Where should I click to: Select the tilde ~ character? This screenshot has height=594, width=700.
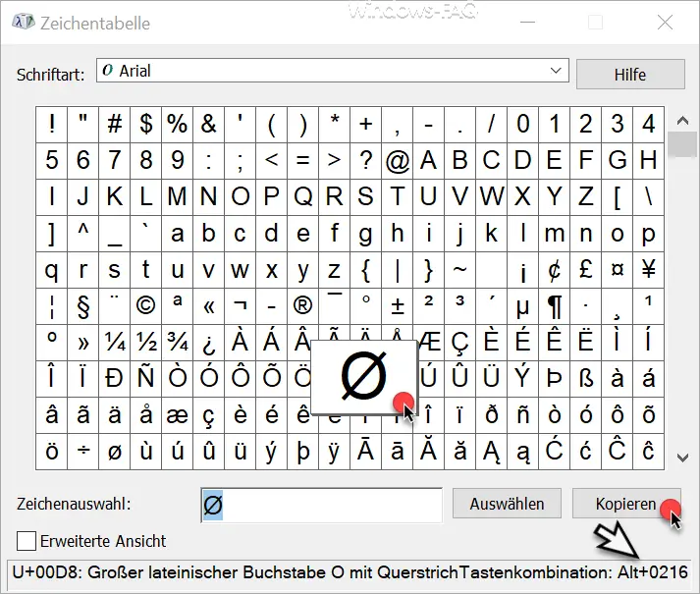click(460, 270)
